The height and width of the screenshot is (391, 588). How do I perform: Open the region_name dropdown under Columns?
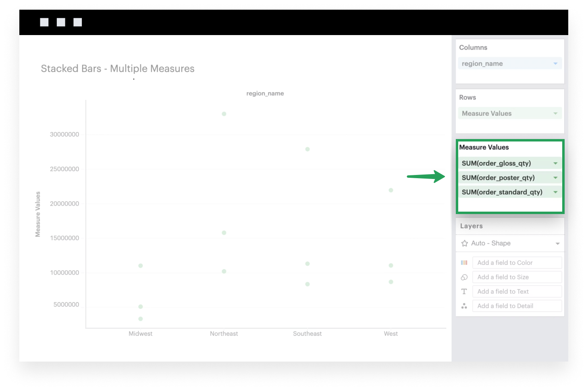[x=555, y=63]
